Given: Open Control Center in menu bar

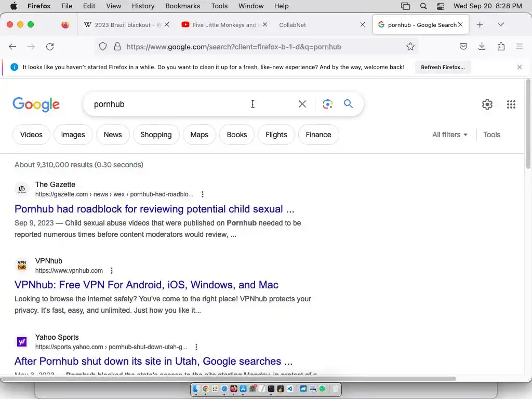Looking at the screenshot, I should [441, 6].
